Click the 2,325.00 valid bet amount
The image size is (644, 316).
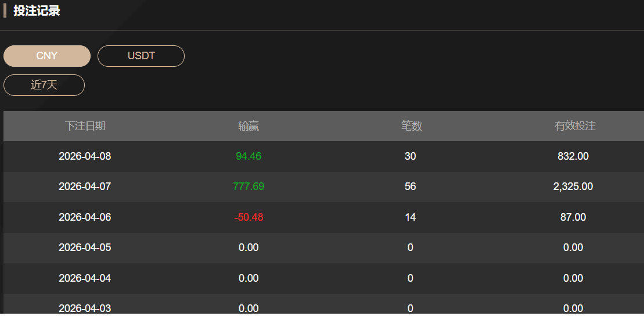573,186
